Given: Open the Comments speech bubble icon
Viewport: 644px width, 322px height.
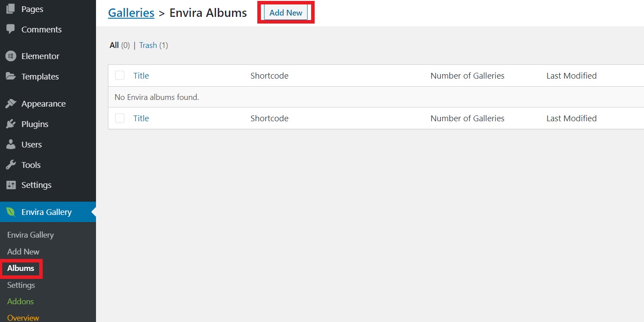Looking at the screenshot, I should pyautogui.click(x=11, y=29).
